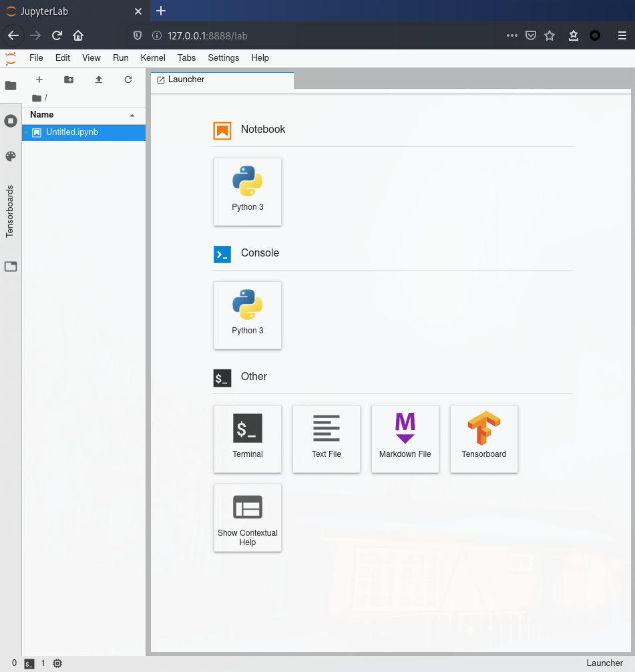Click the Show Contextual Help card
The image size is (635, 672).
pyautogui.click(x=248, y=518)
